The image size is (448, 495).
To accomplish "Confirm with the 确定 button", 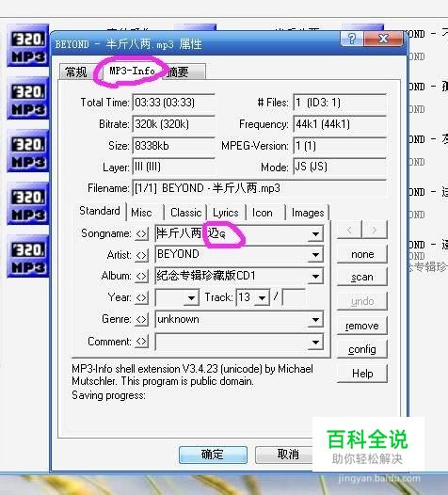I will (213, 455).
